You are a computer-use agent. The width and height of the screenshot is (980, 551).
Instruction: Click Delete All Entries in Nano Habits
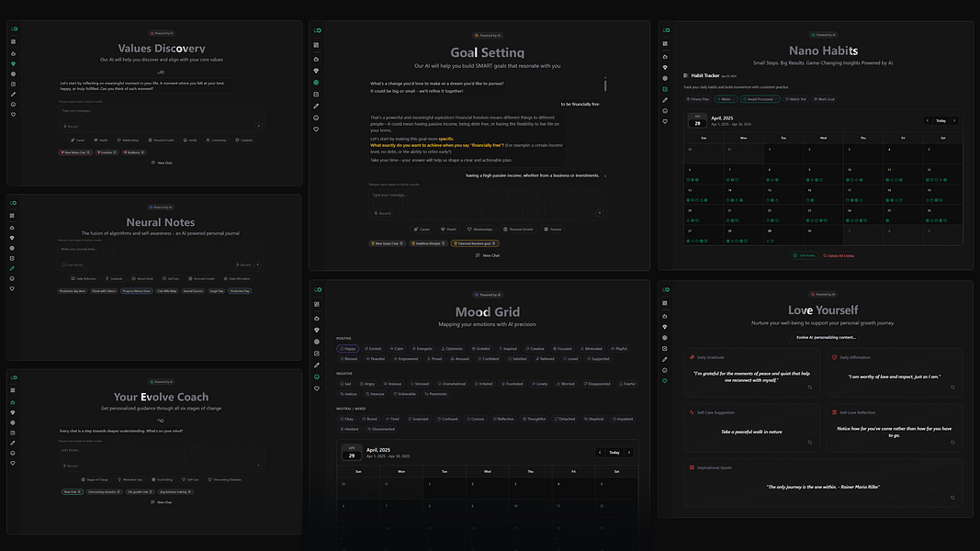tap(839, 254)
